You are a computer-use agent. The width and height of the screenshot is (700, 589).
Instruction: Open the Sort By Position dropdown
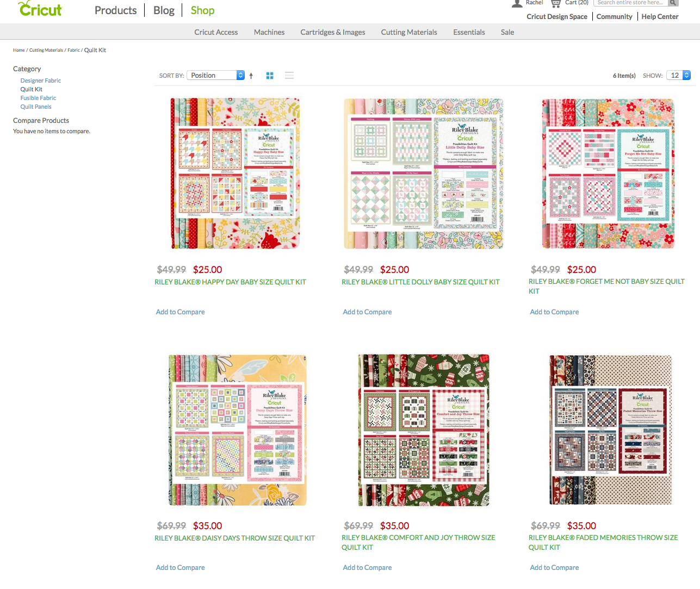click(x=215, y=76)
